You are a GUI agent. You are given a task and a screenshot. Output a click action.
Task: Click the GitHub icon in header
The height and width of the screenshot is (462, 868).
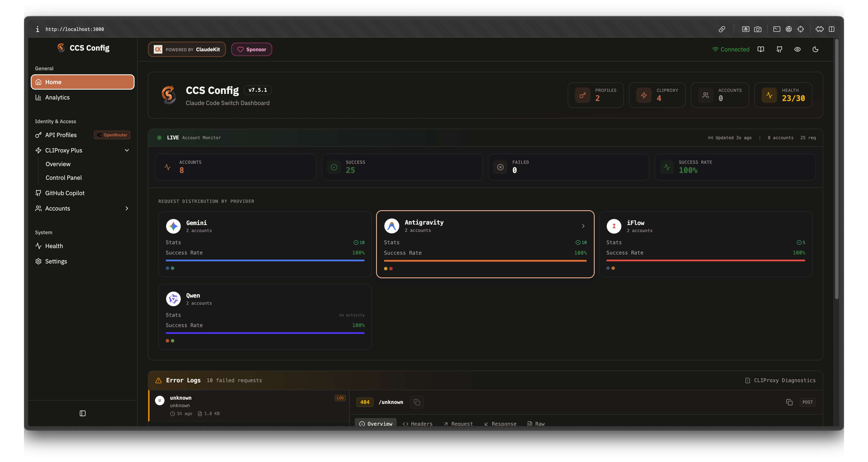(x=779, y=49)
